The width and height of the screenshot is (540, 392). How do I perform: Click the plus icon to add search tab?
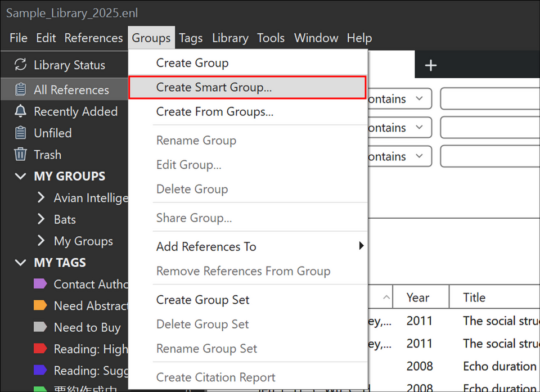(430, 65)
